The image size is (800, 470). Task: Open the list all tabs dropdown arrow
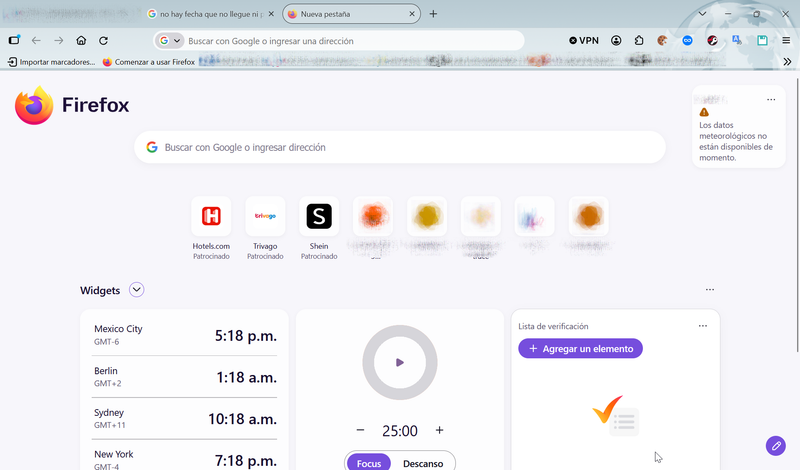(x=703, y=14)
